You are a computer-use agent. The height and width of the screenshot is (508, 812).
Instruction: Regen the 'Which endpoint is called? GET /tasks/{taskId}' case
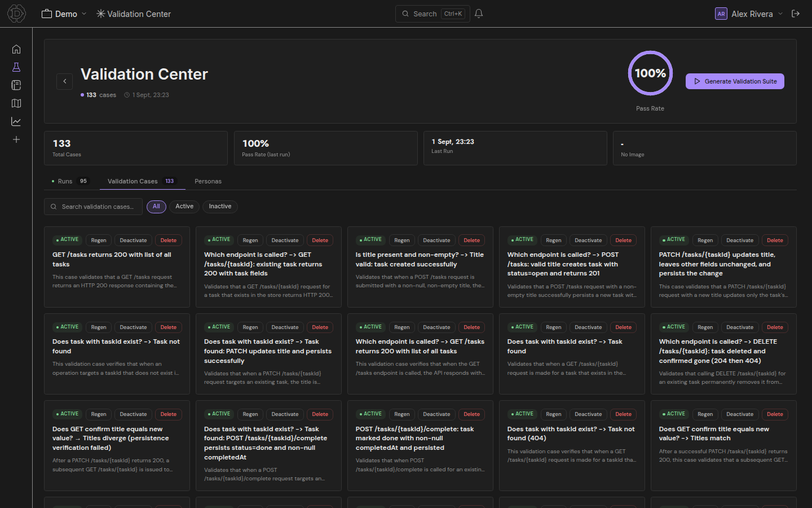250,240
